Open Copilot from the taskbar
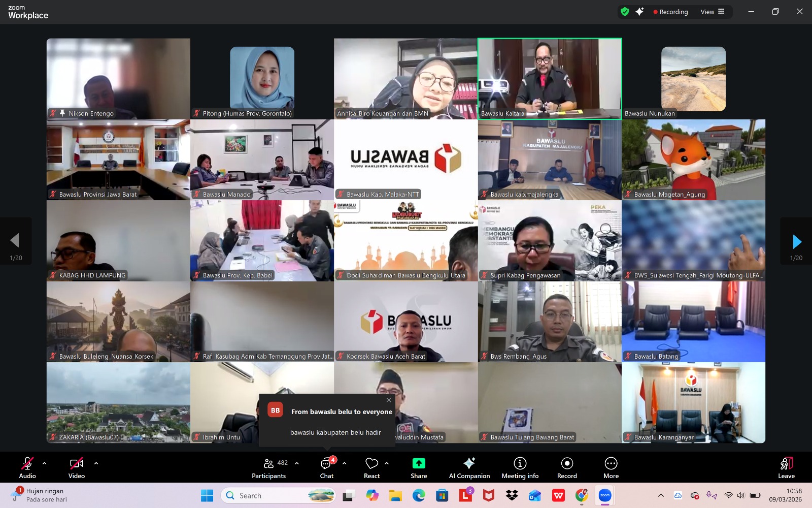The width and height of the screenshot is (812, 508). [x=372, y=495]
